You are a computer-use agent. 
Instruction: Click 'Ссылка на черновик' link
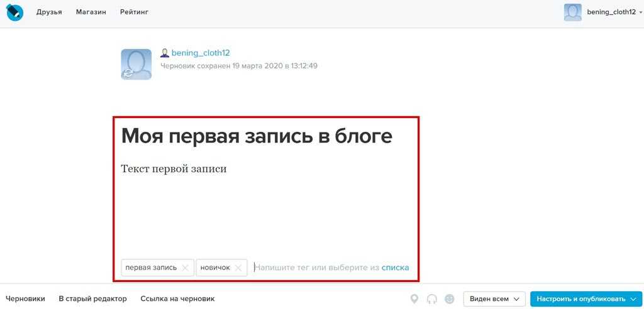pyautogui.click(x=177, y=299)
